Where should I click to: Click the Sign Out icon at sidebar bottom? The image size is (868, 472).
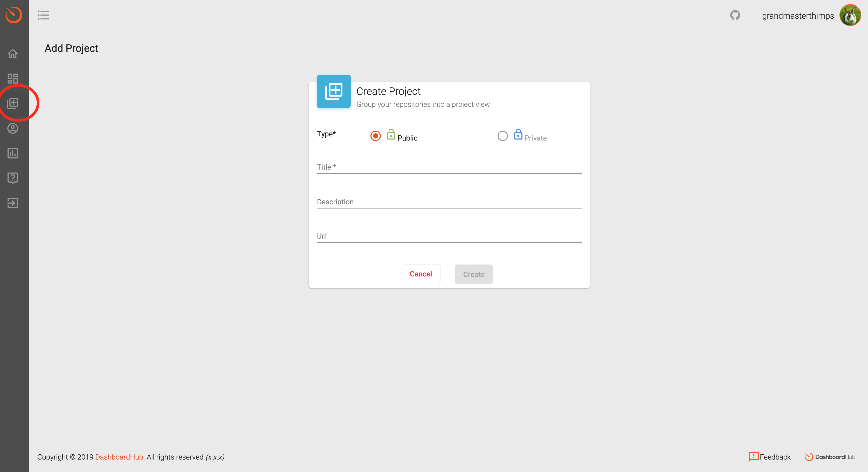[x=12, y=203]
